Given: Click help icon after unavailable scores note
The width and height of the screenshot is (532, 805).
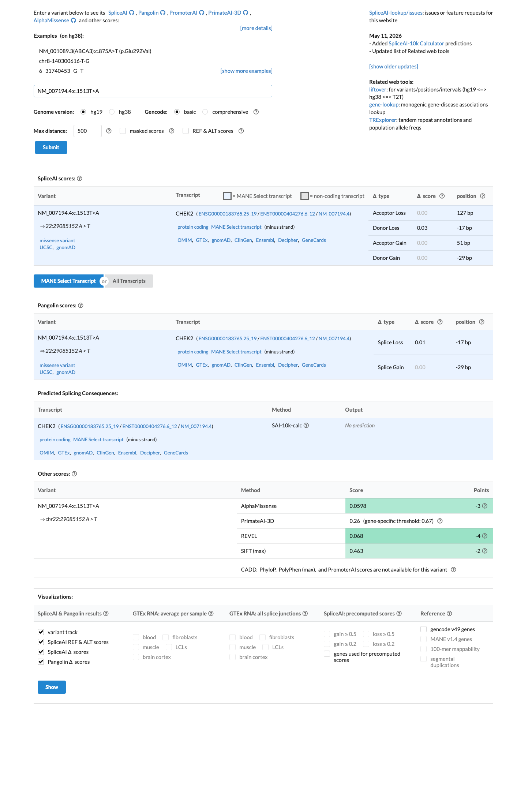Looking at the screenshot, I should pyautogui.click(x=453, y=570).
